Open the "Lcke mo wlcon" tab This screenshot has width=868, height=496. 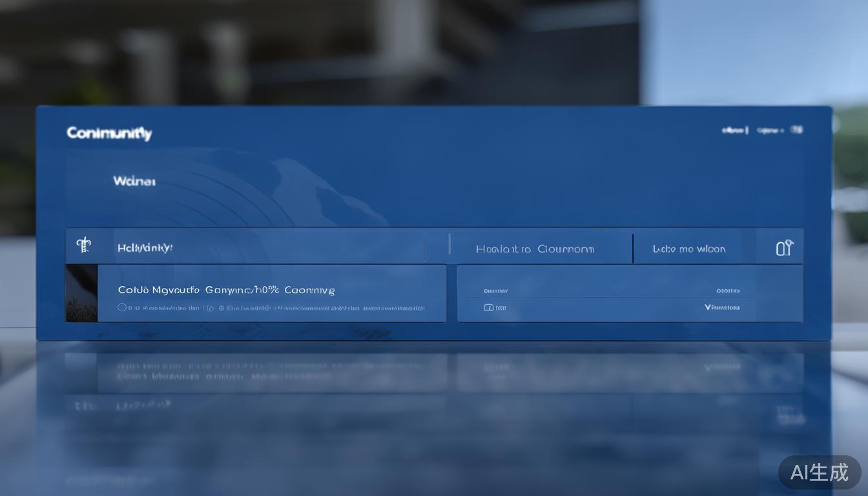pyautogui.click(x=688, y=249)
